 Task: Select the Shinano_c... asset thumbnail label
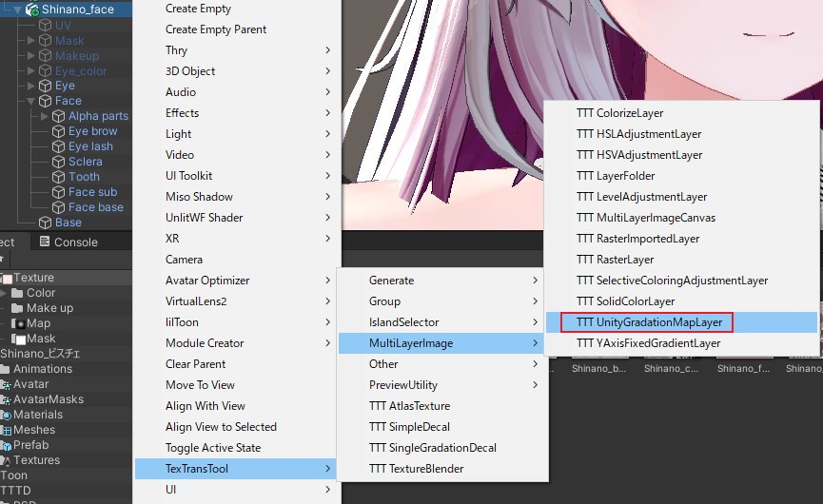672,369
